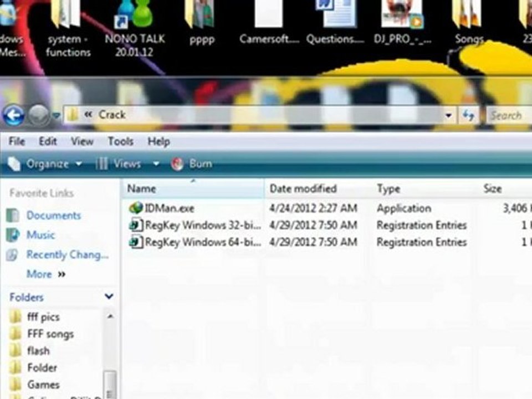The image size is (532, 399).
Task: Click the Recently Changed search icon
Action: point(12,254)
